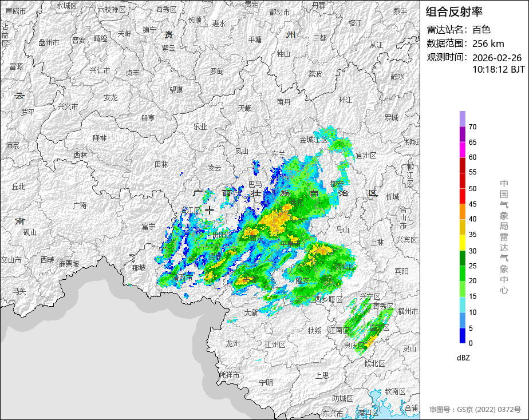Click the 龙州 map label
The image size is (529, 420).
pyautogui.click(x=233, y=343)
